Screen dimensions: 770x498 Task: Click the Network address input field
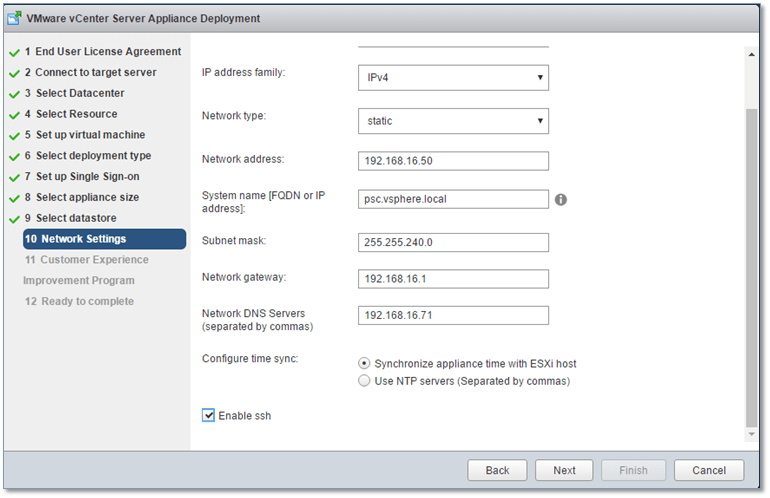click(x=453, y=161)
